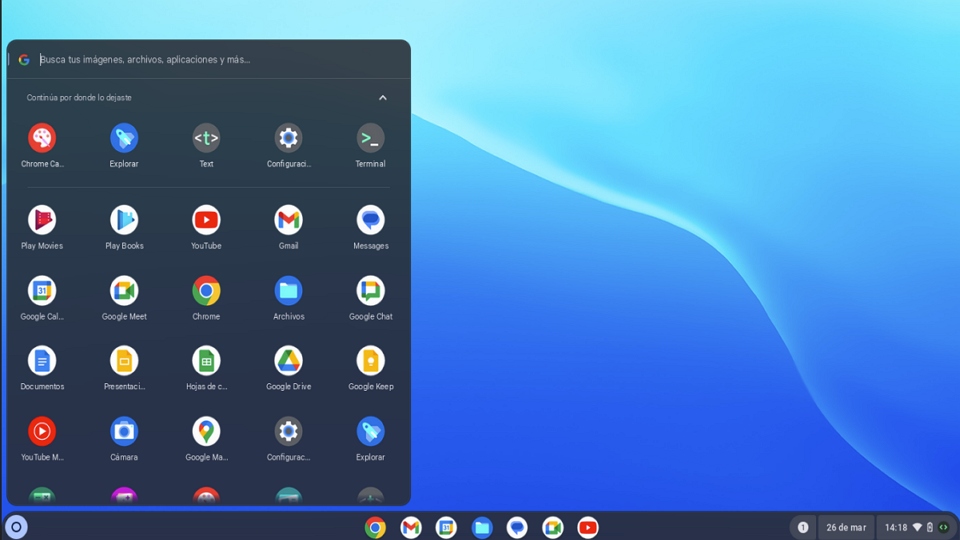
Task: Launch the Cámara app
Action: coord(124,432)
